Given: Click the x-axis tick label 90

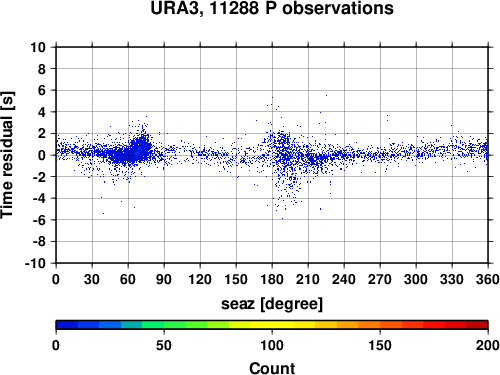Looking at the screenshot, I should pos(164,279).
